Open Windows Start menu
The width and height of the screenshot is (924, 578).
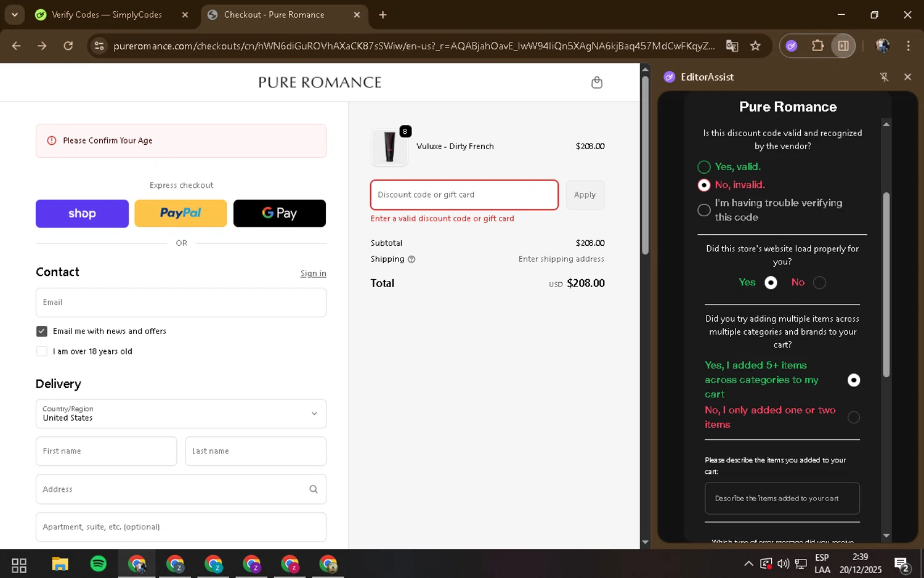tap(19, 564)
